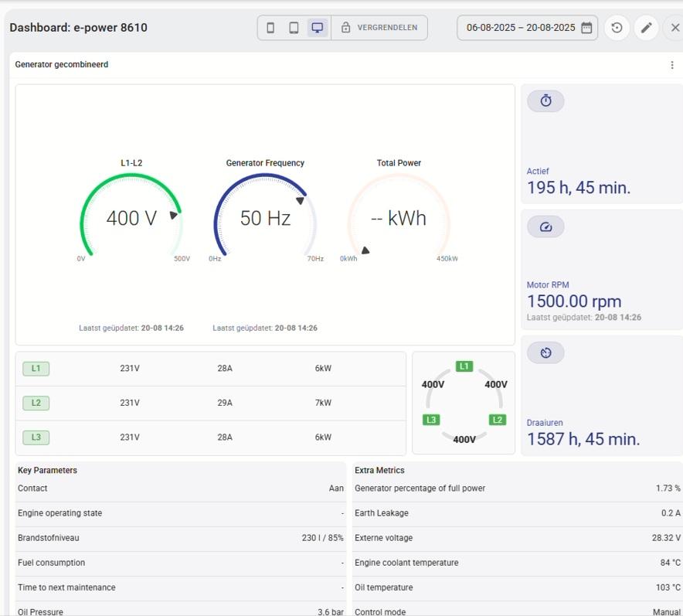Image resolution: width=683 pixels, height=616 pixels.
Task: Open Generator gecombineerd three-dot menu
Action: click(671, 65)
